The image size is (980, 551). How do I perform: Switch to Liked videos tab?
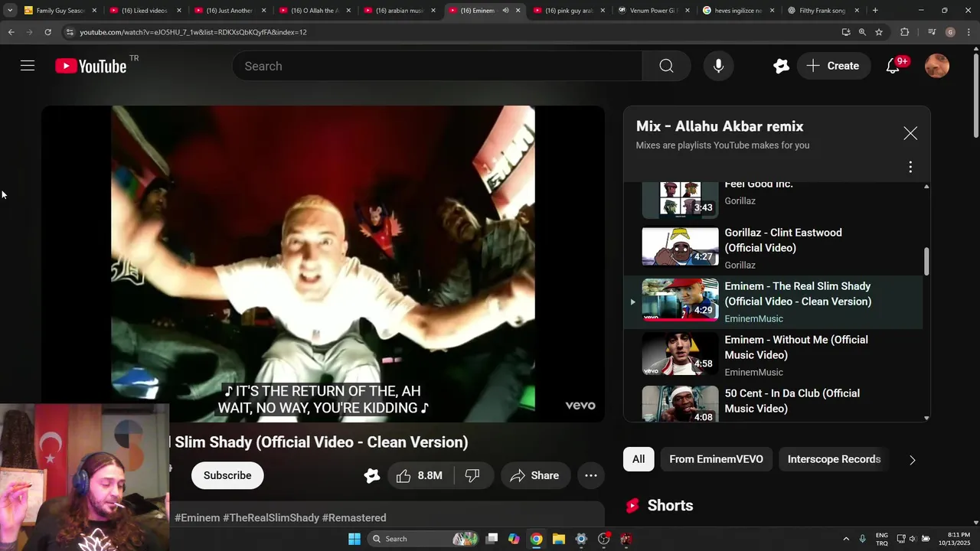(x=145, y=11)
